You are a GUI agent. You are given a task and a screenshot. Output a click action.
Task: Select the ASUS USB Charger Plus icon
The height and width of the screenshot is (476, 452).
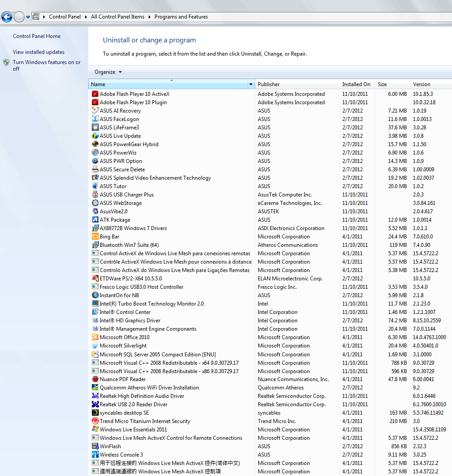95,195
